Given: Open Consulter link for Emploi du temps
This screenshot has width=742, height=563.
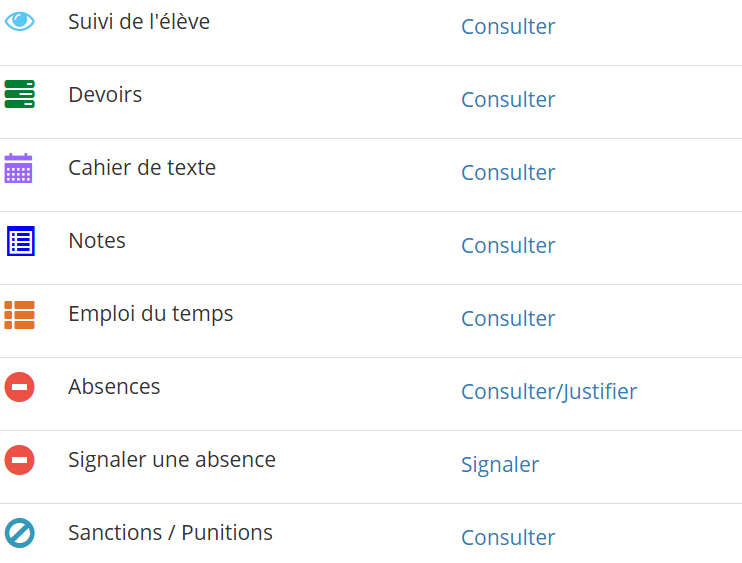Looking at the screenshot, I should (x=508, y=319).
